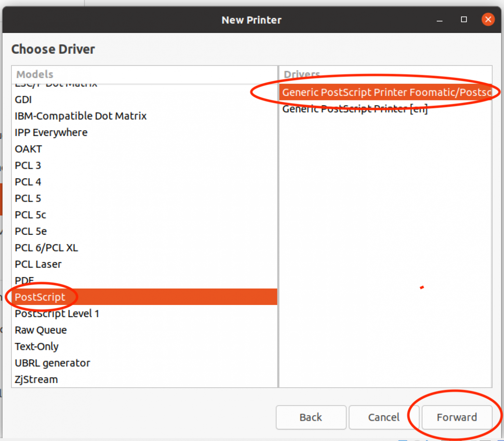Select the Text-Only model
Image resolution: width=504 pixels, height=441 pixels.
(37, 347)
